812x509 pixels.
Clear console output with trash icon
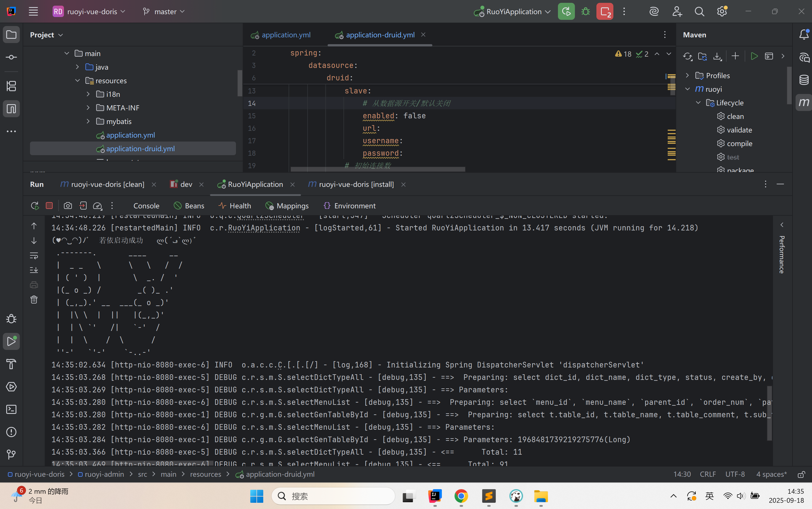34,300
